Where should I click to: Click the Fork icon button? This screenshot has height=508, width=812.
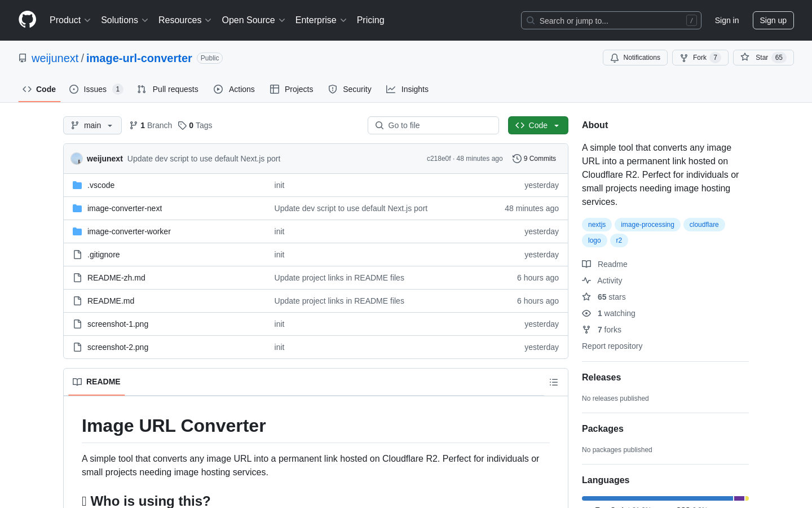[684, 58]
